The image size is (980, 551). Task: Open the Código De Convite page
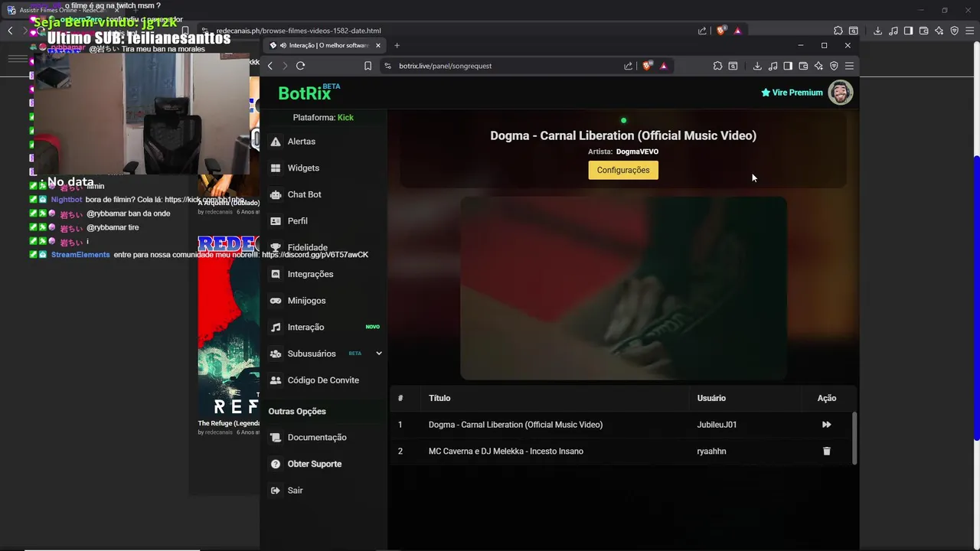(323, 380)
